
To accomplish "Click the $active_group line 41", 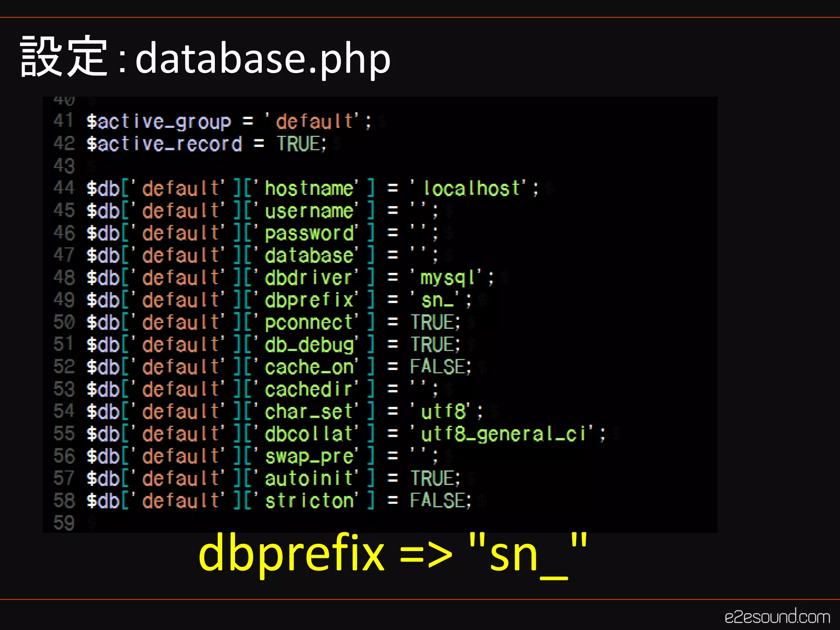I will 229,121.
